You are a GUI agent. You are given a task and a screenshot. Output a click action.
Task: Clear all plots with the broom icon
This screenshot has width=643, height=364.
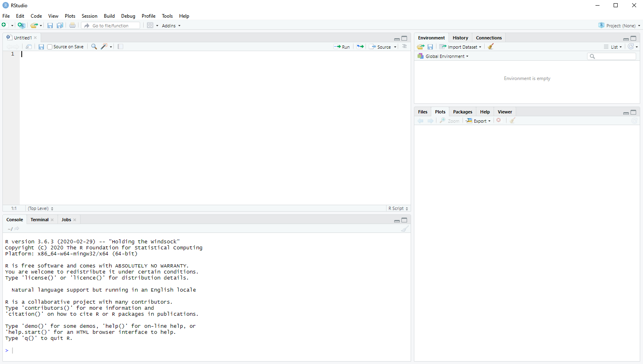(513, 120)
